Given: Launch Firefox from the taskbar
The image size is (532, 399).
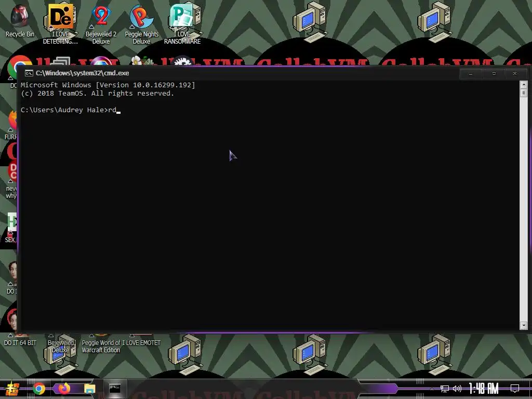Looking at the screenshot, I should [x=64, y=389].
